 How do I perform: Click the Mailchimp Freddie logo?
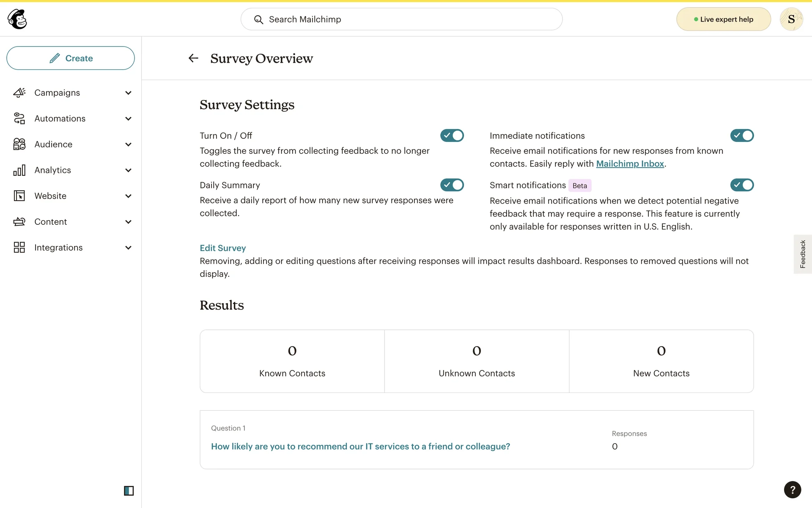pyautogui.click(x=17, y=19)
